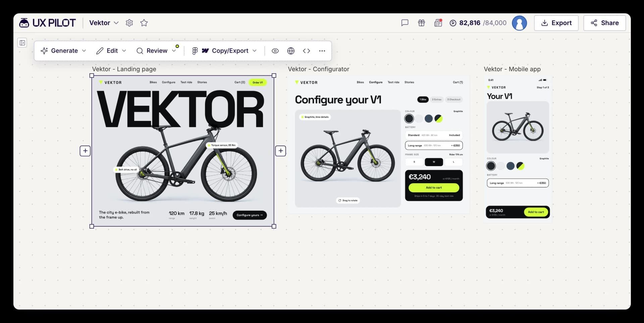The image size is (644, 323).
Task: Expand the Generate menu
Action: coord(63,51)
